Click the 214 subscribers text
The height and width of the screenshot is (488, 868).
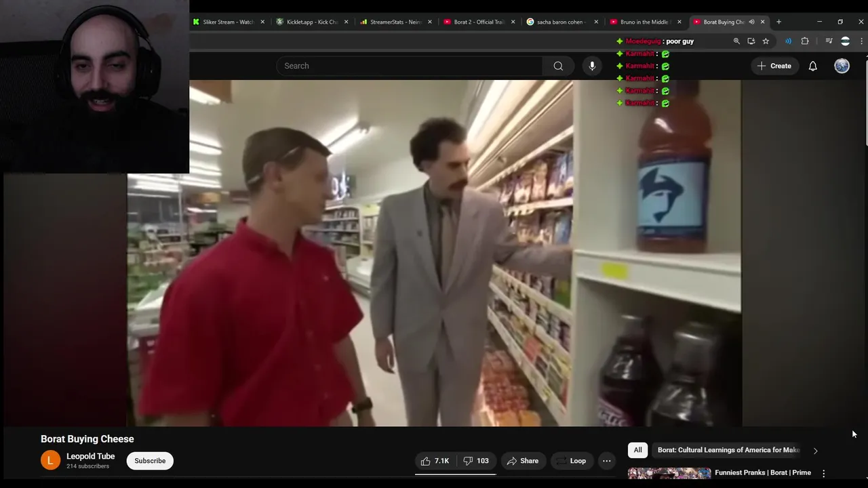(88, 466)
